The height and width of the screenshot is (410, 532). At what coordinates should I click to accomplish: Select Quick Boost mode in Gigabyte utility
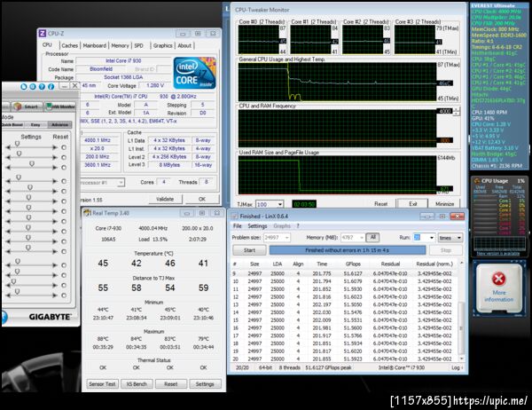pyautogui.click(x=12, y=124)
